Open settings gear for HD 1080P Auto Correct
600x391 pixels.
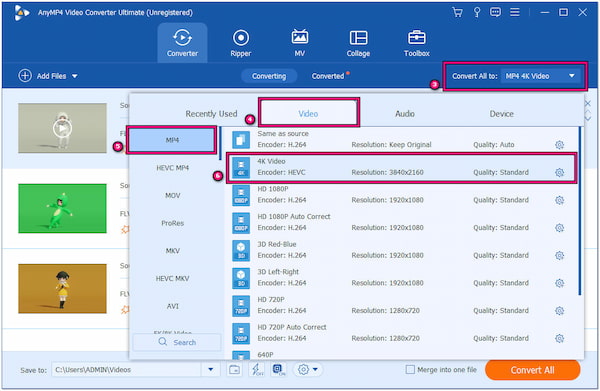click(559, 228)
